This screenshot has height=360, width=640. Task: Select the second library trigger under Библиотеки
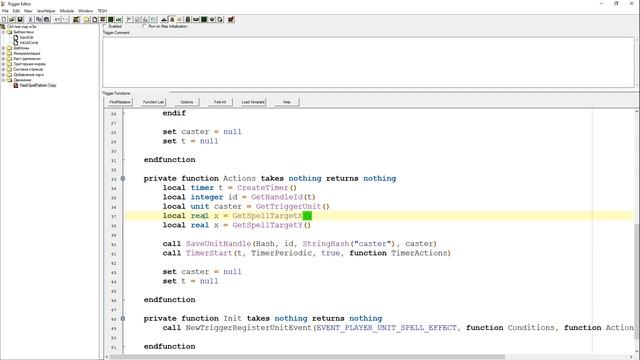(x=29, y=42)
